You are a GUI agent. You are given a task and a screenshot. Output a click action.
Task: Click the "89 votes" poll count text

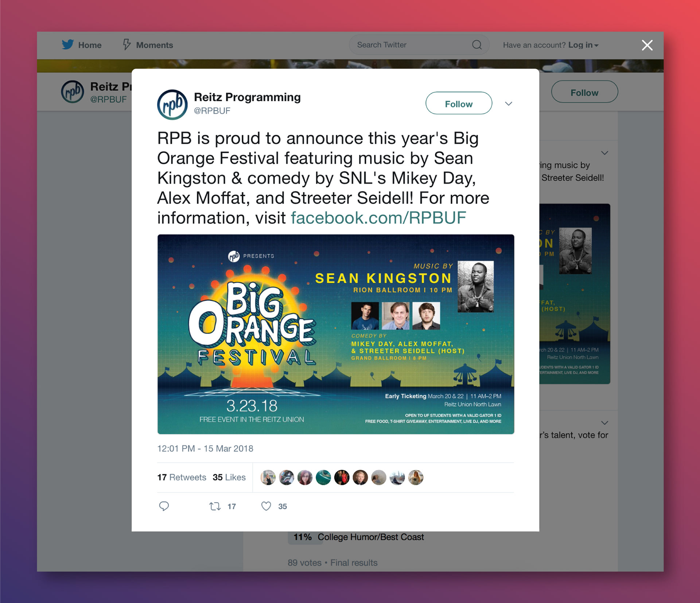pyautogui.click(x=304, y=563)
